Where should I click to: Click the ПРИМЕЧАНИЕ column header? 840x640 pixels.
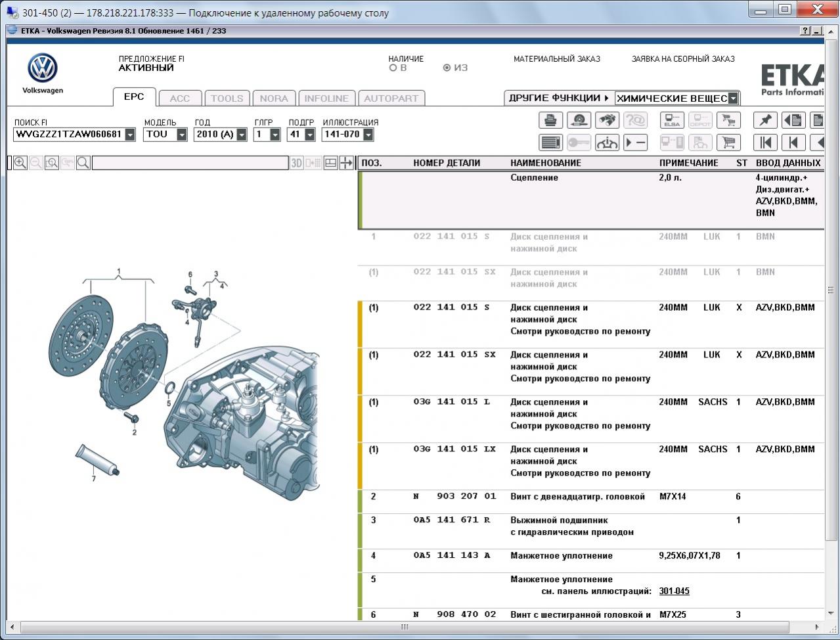tap(689, 163)
